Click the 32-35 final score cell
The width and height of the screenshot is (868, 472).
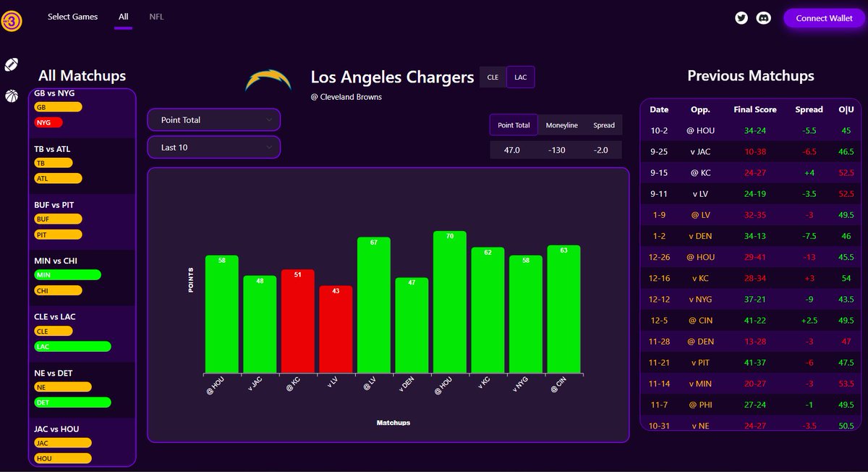coord(754,216)
